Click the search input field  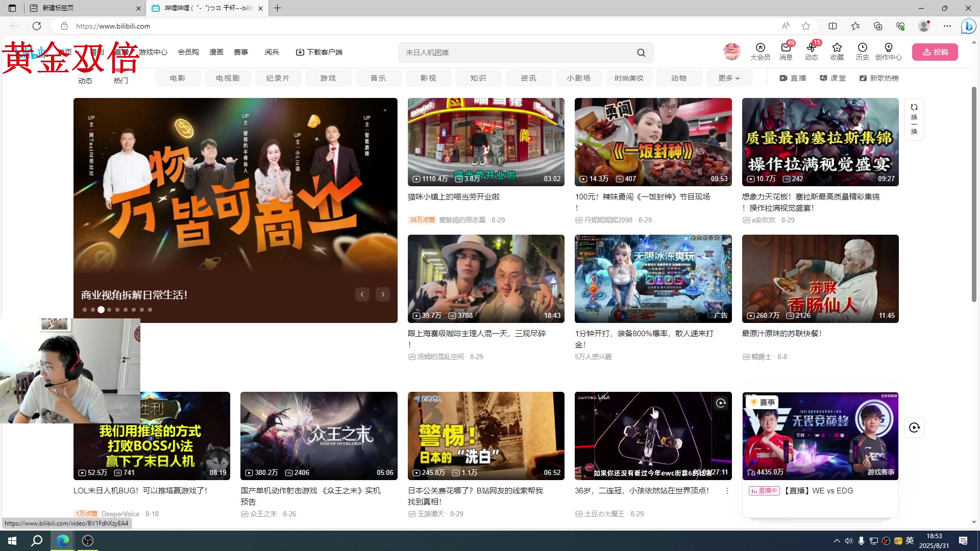point(518,53)
